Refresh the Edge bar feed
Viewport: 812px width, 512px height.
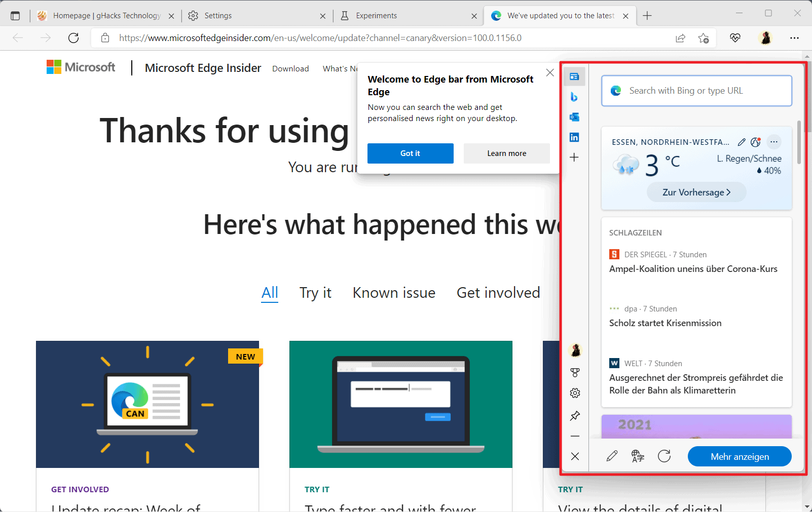pos(665,456)
